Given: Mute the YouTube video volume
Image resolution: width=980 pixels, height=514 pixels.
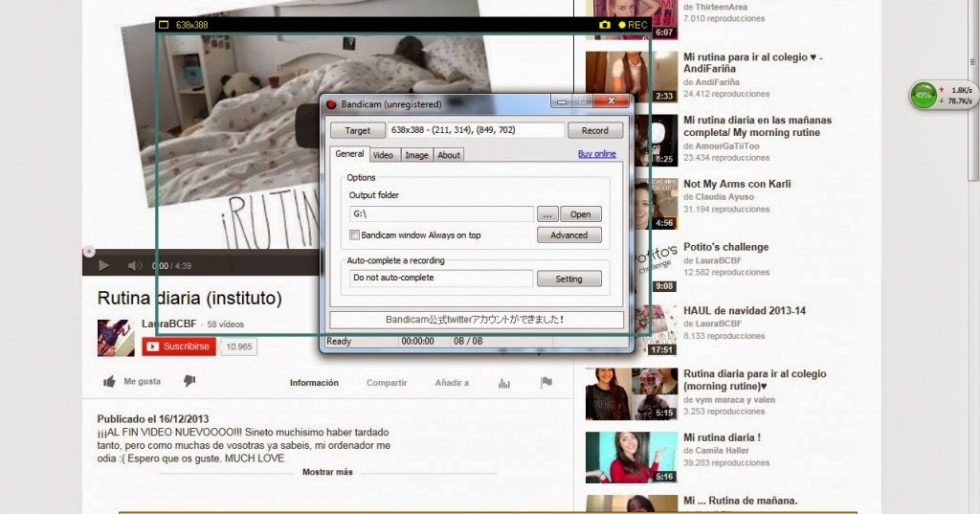Looking at the screenshot, I should click(x=134, y=266).
